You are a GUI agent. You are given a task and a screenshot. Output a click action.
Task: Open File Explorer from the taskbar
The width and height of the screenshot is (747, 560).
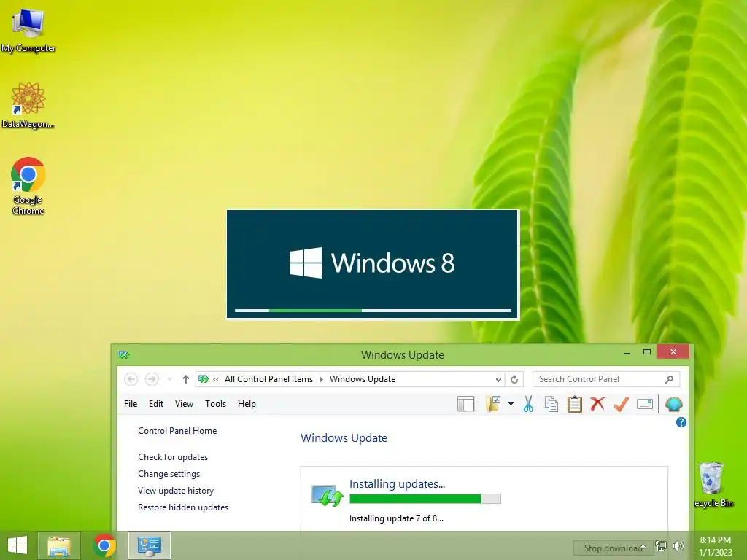(59, 545)
